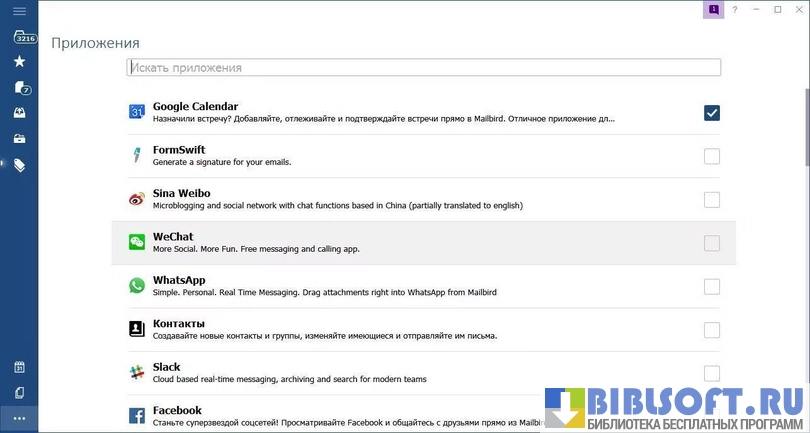Click the WeChat app title

coord(173,237)
